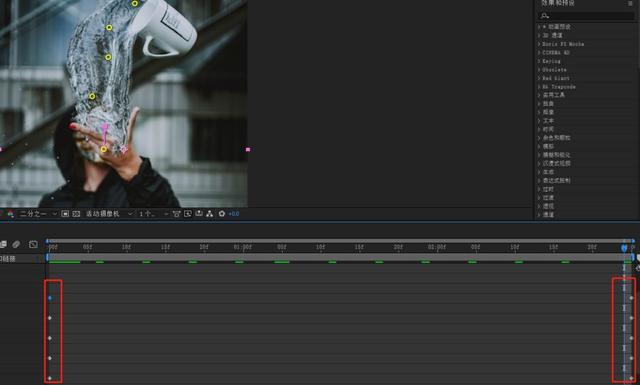640x385 pixels.
Task: Click the fast previews icon in viewer toolbar
Action: point(188,214)
